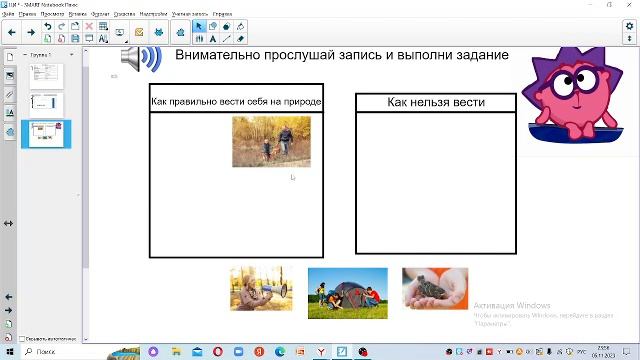Open the Формат menu
Image resolution: width=640 pixels, height=360 pixels.
click(x=100, y=14)
